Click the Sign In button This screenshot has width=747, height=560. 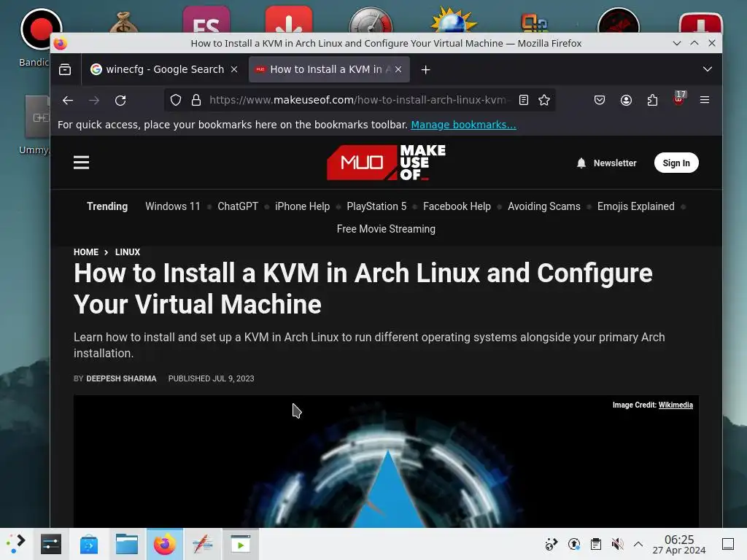676,163
